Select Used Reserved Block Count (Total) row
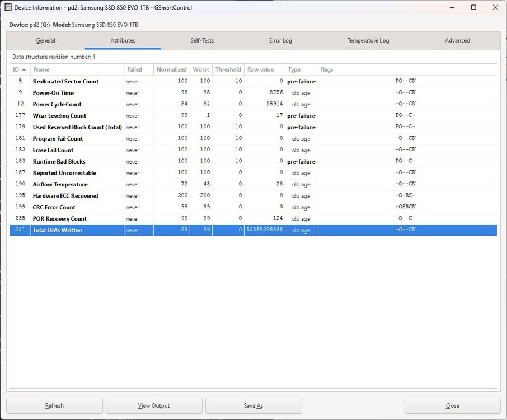This screenshot has width=507, height=420. tap(253, 127)
